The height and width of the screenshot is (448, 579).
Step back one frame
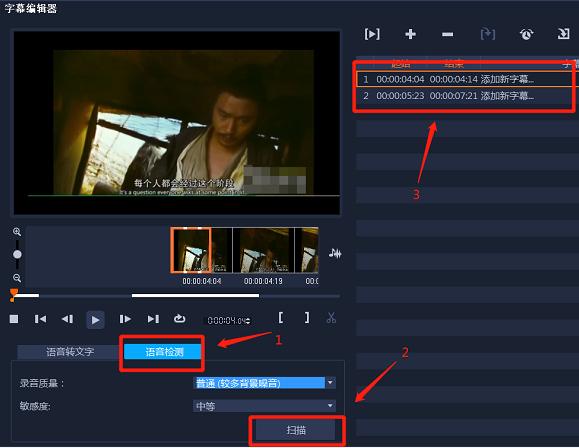point(67,319)
